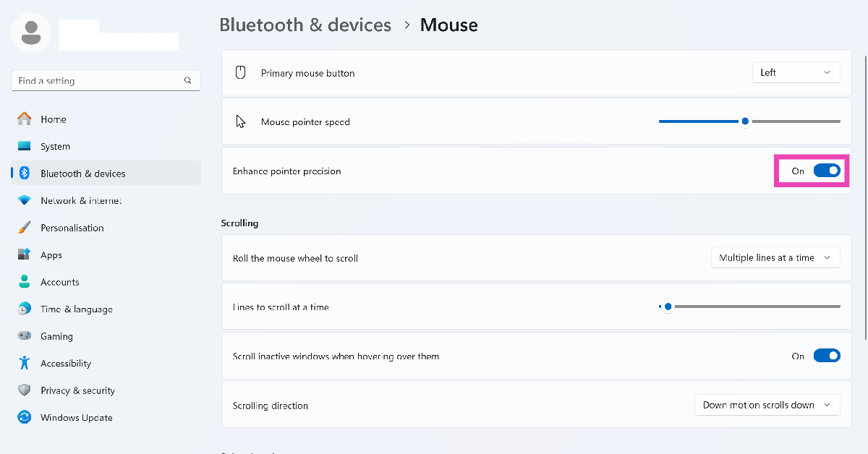The width and height of the screenshot is (868, 454).
Task: Click the Apps icon in sidebar
Action: 25,255
